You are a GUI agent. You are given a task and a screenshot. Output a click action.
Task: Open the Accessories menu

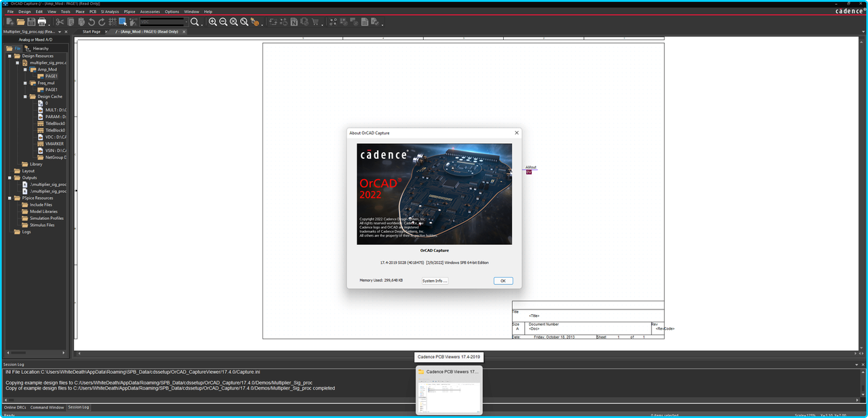[x=150, y=12]
